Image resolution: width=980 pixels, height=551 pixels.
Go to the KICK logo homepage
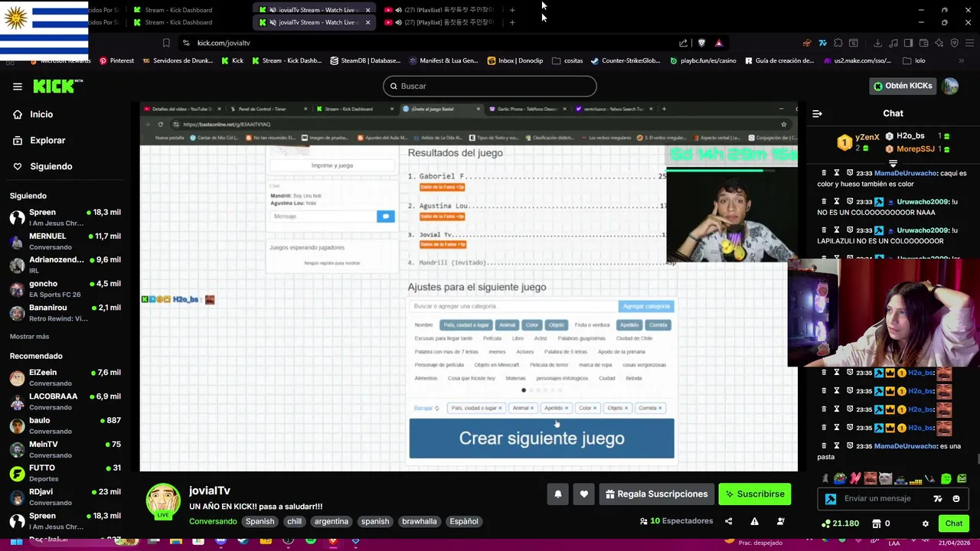[x=58, y=86]
